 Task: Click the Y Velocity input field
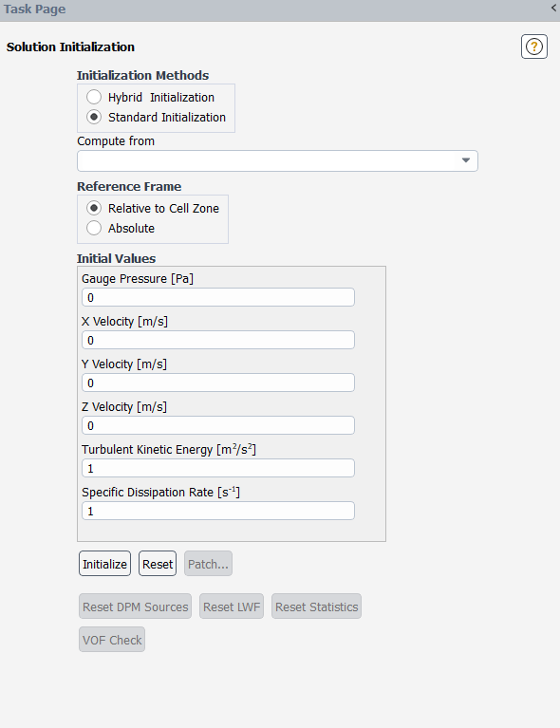tap(217, 383)
